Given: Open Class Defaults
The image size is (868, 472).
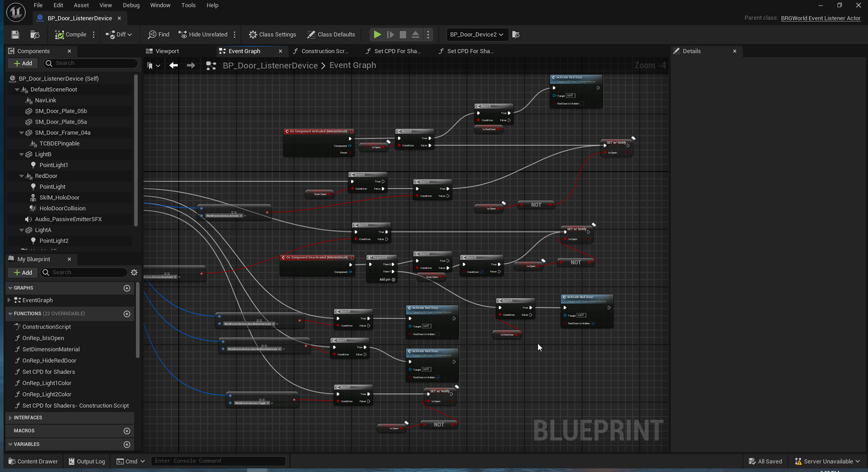Looking at the screenshot, I should 331,35.
